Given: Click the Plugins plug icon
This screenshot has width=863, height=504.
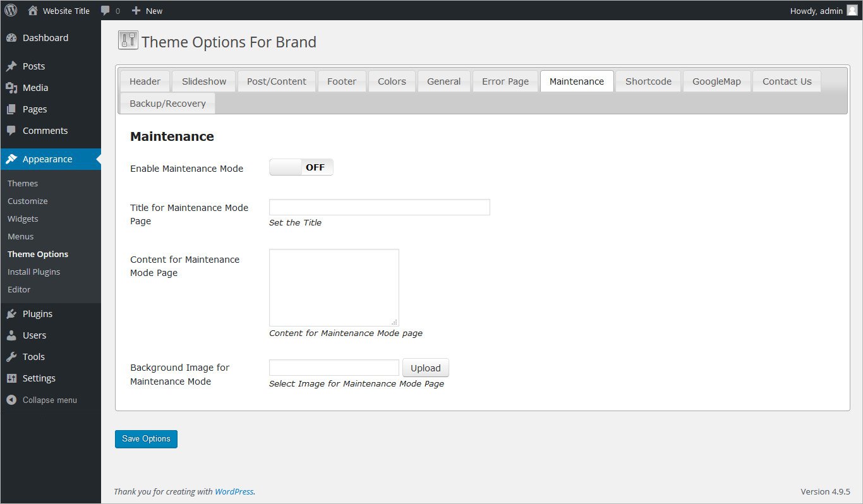Looking at the screenshot, I should pos(11,314).
